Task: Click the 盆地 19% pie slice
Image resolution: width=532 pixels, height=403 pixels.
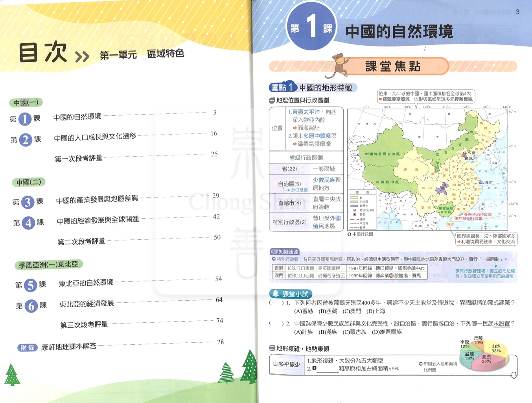Action: 469,357
